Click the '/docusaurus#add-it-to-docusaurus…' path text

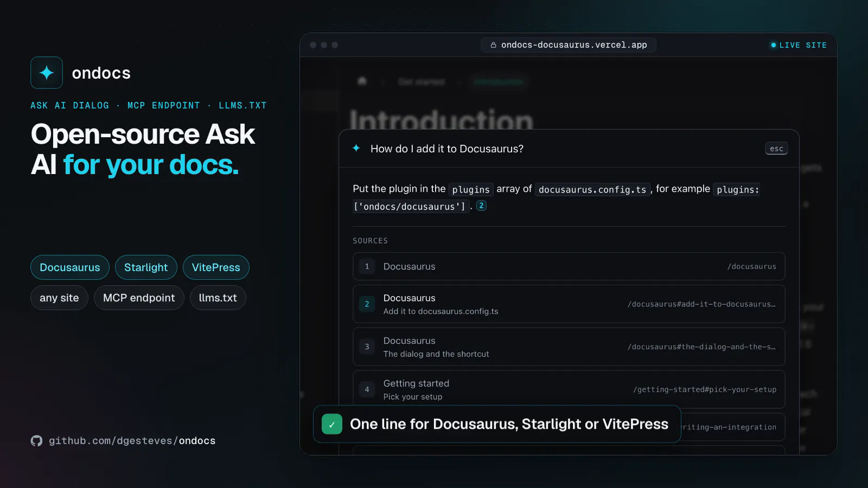tap(702, 304)
